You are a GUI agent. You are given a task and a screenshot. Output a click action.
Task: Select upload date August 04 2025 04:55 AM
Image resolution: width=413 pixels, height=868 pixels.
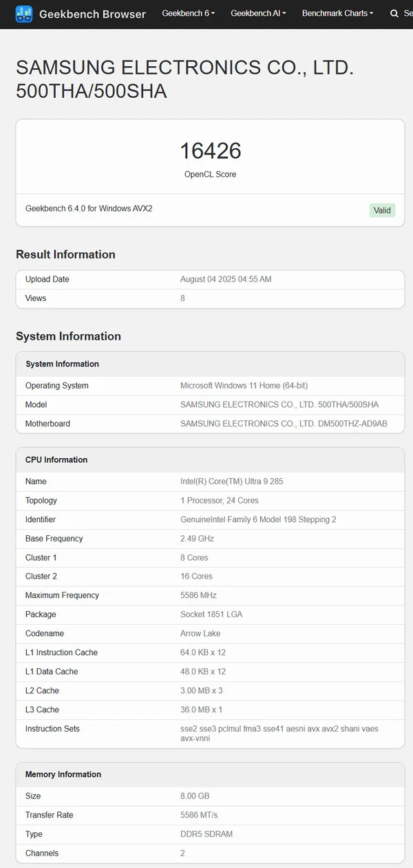(x=226, y=279)
